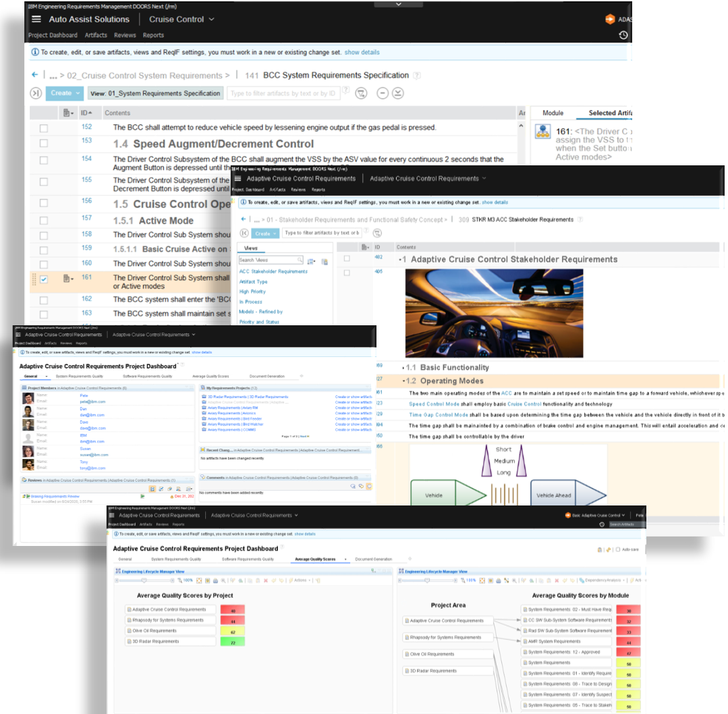The width and height of the screenshot is (728, 714).
Task: Click the Type to filter artifacts by text or ID field
Action: coord(283,93)
